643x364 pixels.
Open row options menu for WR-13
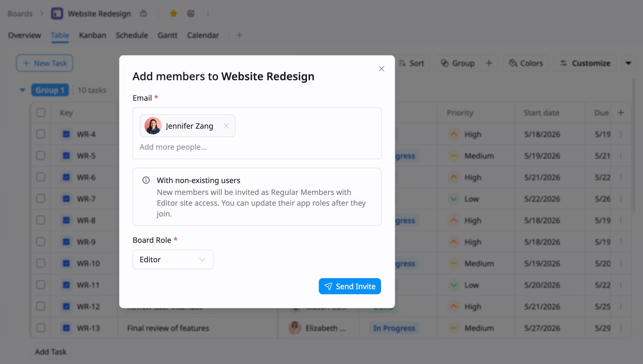(x=621, y=328)
